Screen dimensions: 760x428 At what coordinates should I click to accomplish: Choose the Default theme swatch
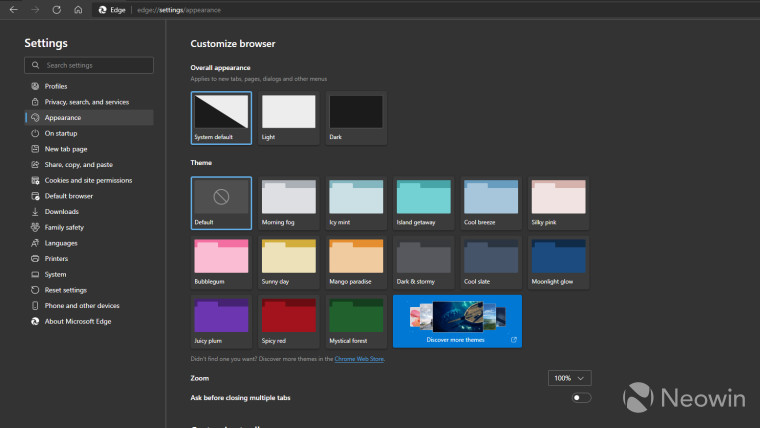pos(221,203)
